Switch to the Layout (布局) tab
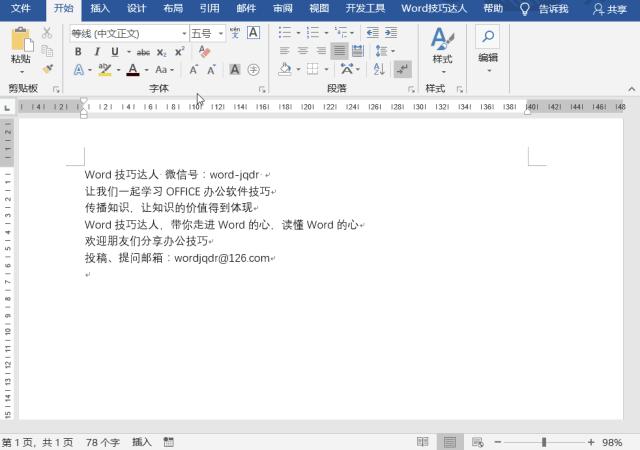 [173, 9]
